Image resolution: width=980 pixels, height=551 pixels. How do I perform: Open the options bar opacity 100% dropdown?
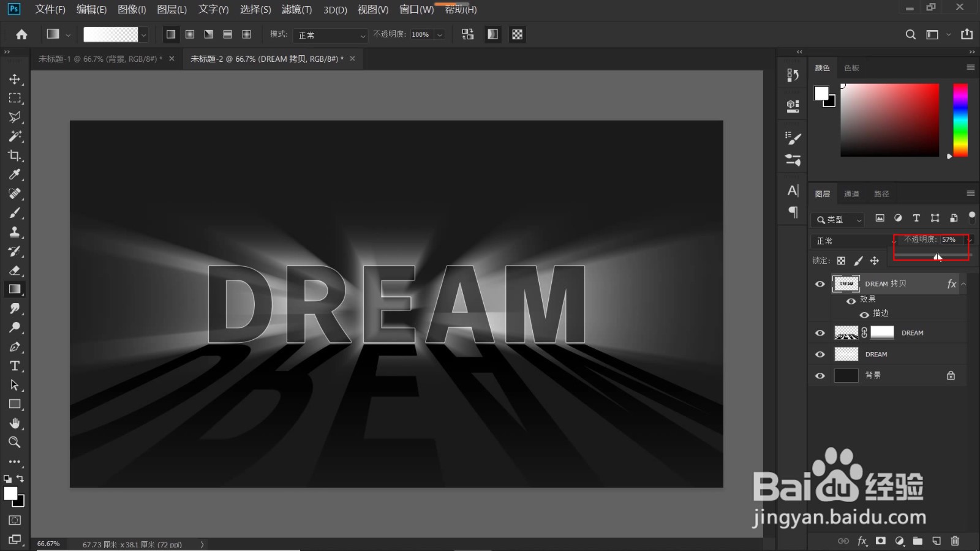click(439, 35)
